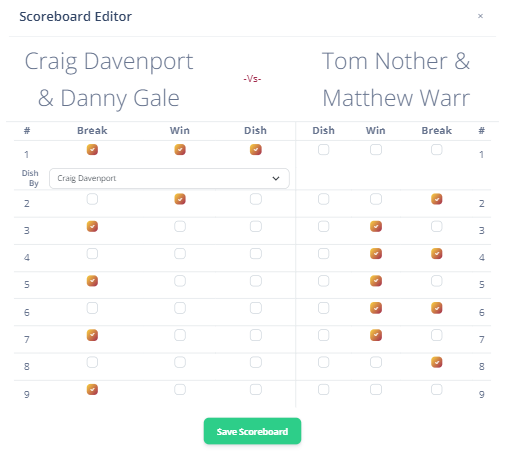Open the Dish By player dropdown
This screenshot has width=506, height=451.
tap(169, 178)
